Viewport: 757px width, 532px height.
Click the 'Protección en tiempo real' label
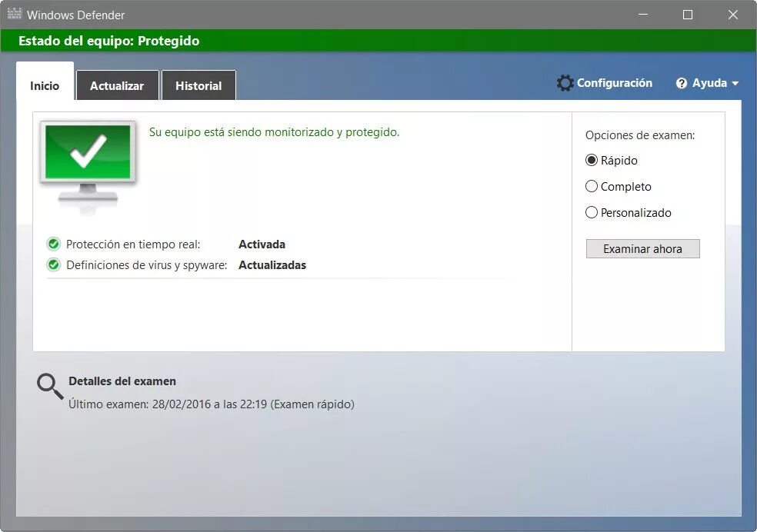(x=133, y=244)
